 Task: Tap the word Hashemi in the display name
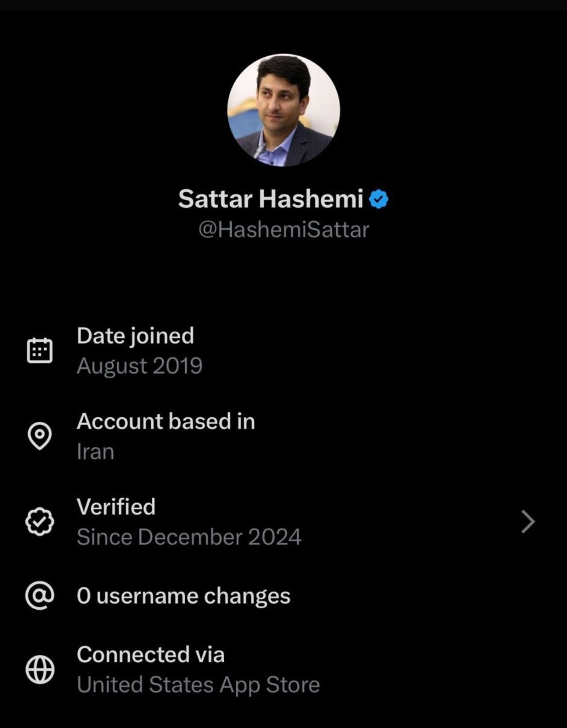[311, 199]
